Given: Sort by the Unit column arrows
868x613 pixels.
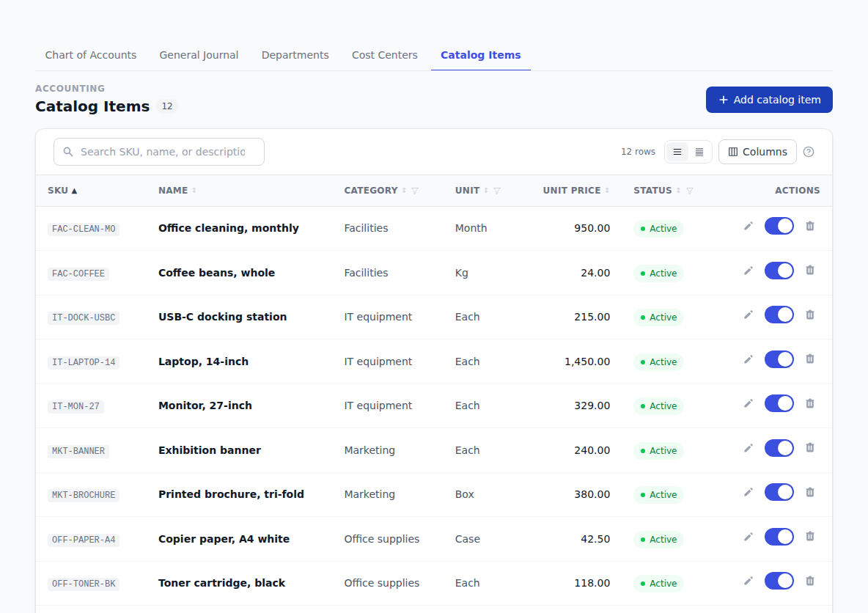Looking at the screenshot, I should coord(486,191).
